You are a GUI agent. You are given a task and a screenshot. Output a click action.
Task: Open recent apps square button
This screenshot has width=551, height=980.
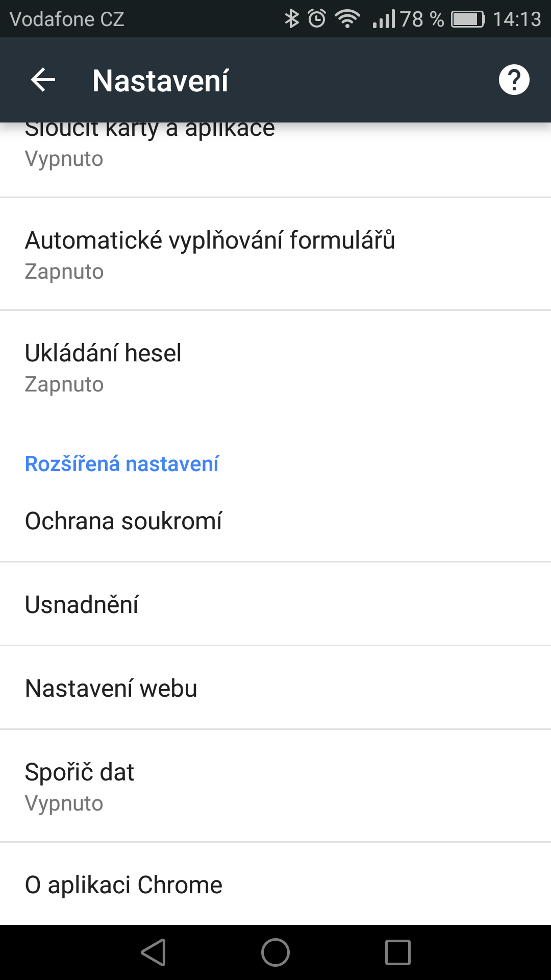click(398, 952)
